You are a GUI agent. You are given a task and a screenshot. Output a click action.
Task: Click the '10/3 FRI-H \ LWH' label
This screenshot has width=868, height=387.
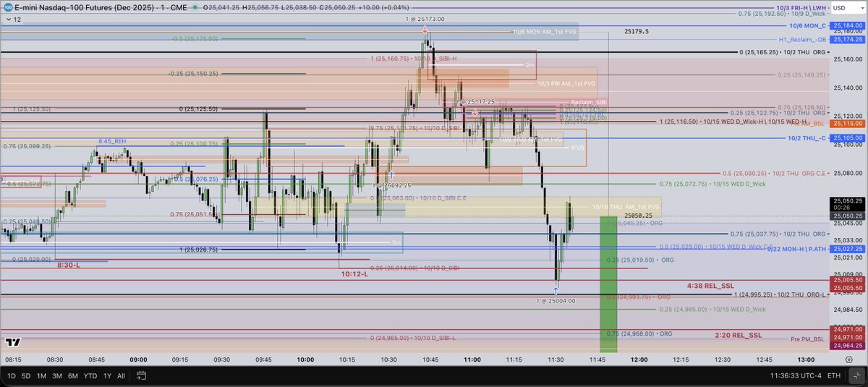(800, 8)
